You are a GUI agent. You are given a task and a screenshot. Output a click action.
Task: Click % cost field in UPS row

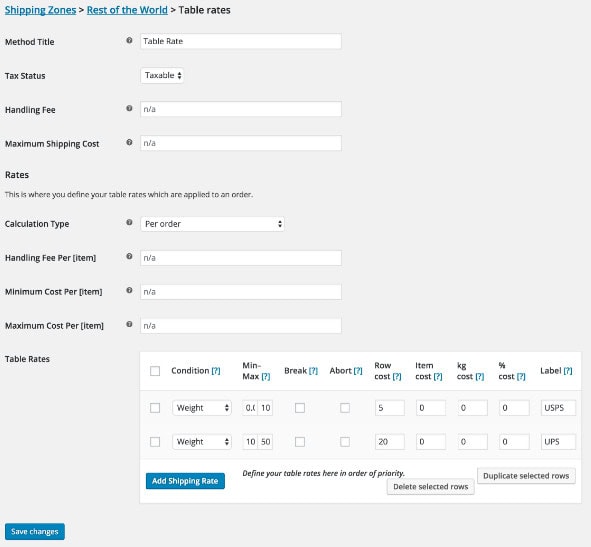(514, 442)
